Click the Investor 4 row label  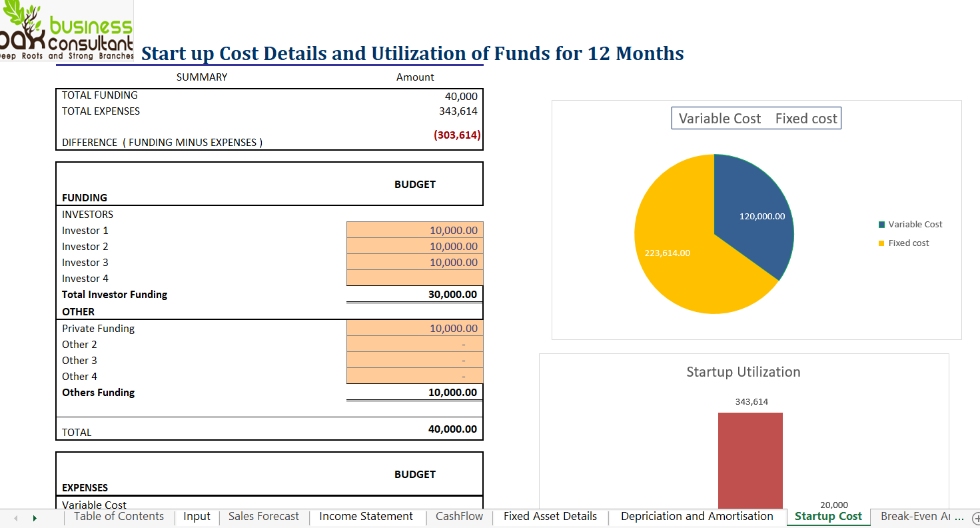85,278
